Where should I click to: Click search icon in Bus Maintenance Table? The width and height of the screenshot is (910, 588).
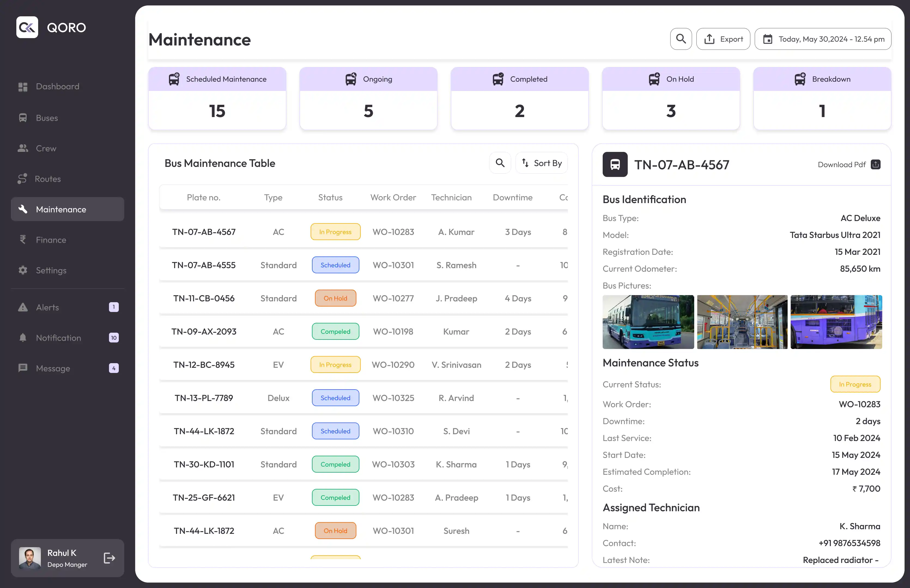[x=500, y=163]
